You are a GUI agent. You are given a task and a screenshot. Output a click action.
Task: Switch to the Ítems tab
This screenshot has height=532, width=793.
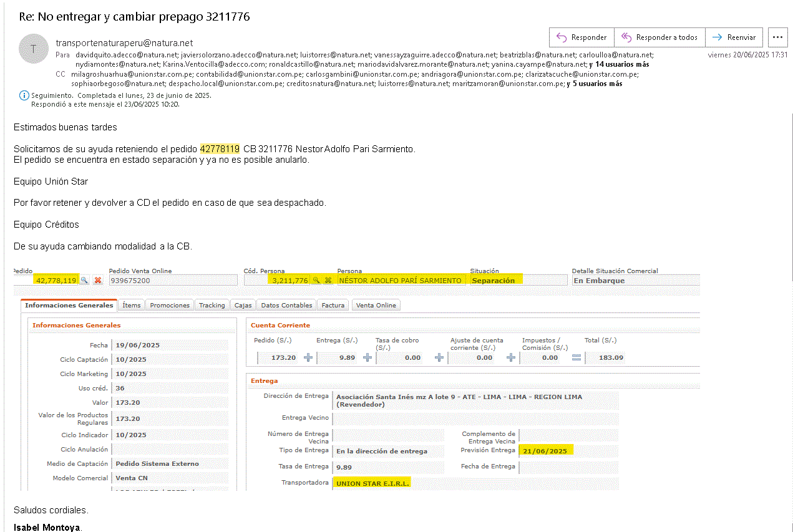[x=131, y=305]
